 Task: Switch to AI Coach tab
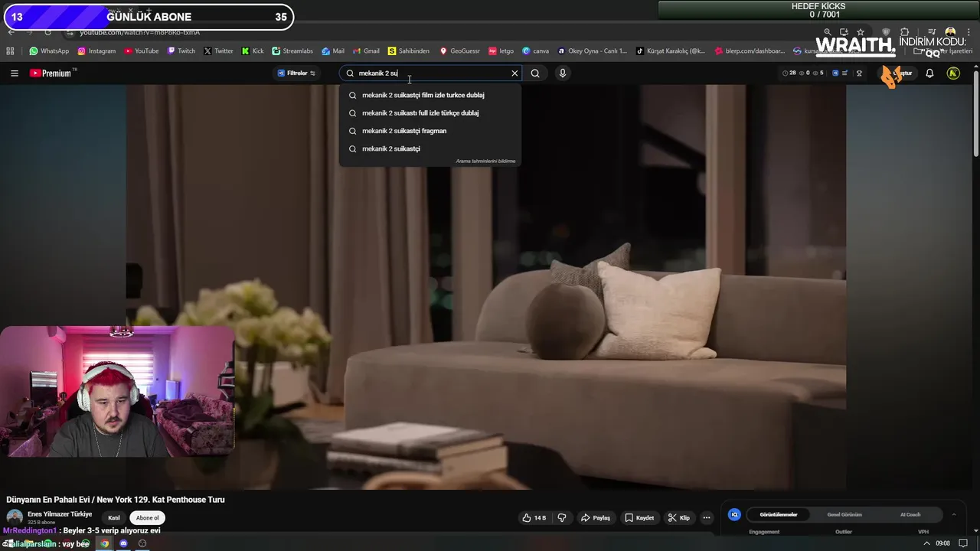[x=910, y=515]
